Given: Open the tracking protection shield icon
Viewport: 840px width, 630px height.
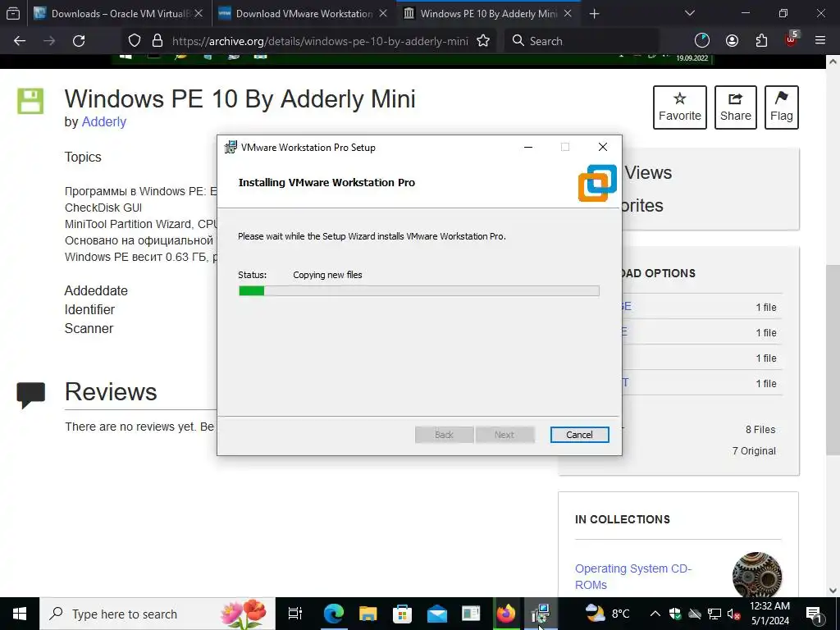Looking at the screenshot, I should tap(135, 41).
